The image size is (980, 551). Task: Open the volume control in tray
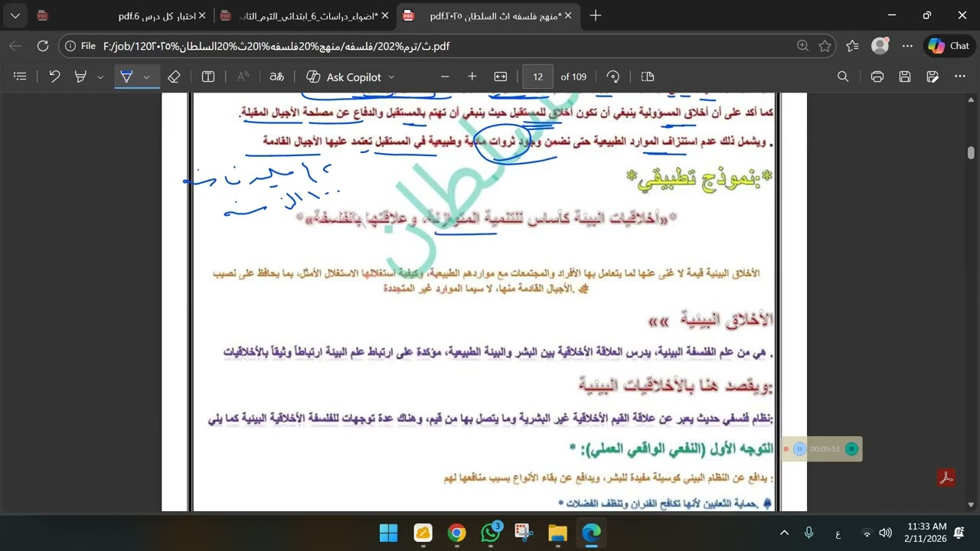886,533
